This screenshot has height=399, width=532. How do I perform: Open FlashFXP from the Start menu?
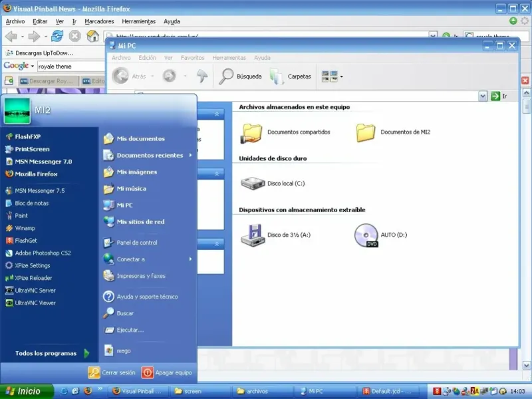tap(23, 136)
